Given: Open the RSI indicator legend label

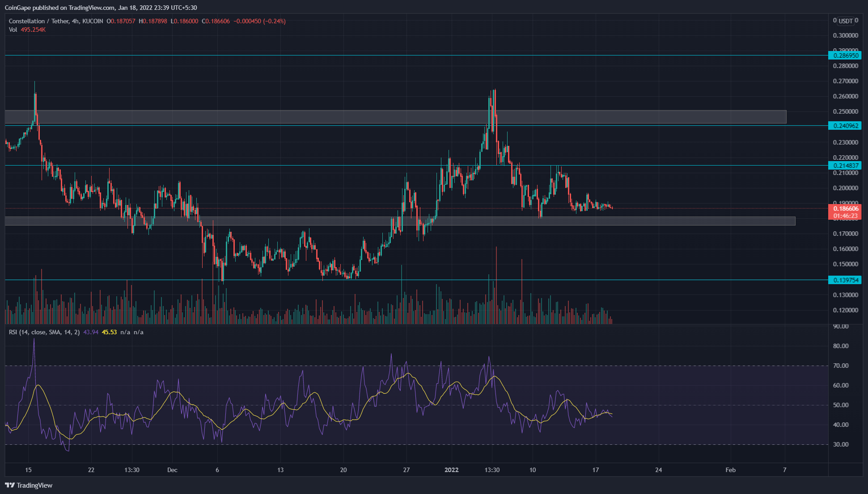Looking at the screenshot, I should (44, 332).
